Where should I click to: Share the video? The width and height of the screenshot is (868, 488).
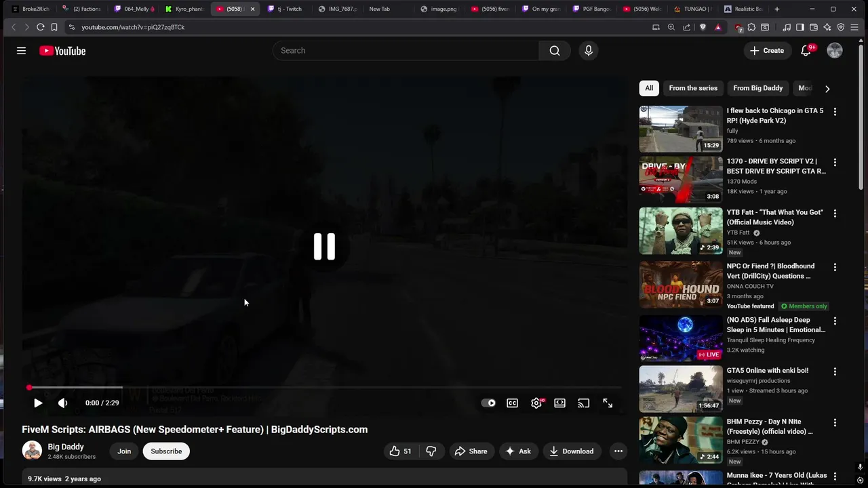point(471,451)
